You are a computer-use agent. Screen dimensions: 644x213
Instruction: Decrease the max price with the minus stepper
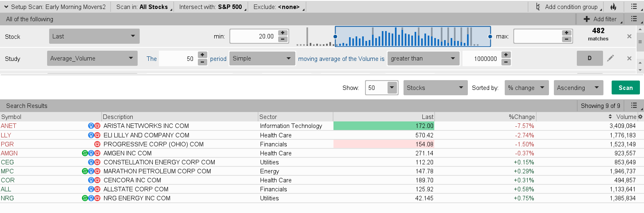(x=567, y=39)
